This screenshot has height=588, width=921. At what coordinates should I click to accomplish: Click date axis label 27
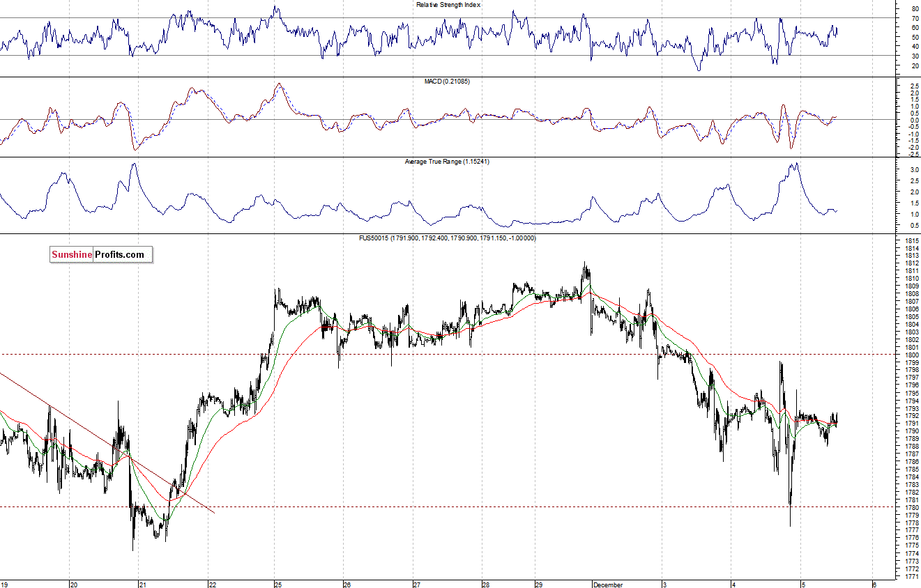pos(416,585)
